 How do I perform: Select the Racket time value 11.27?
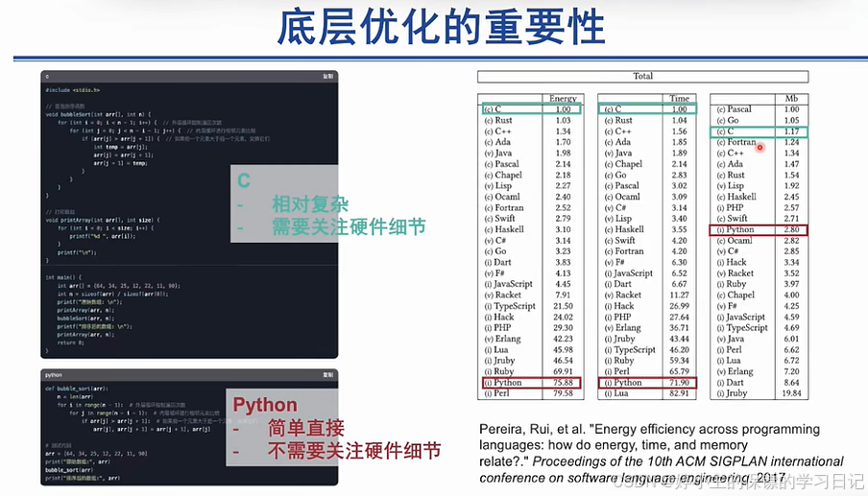click(679, 295)
